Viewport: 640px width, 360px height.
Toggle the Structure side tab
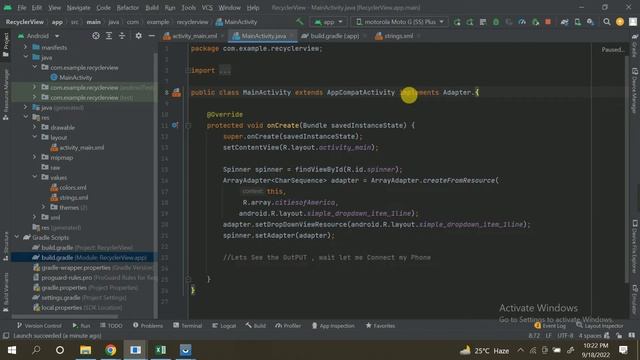[6, 247]
